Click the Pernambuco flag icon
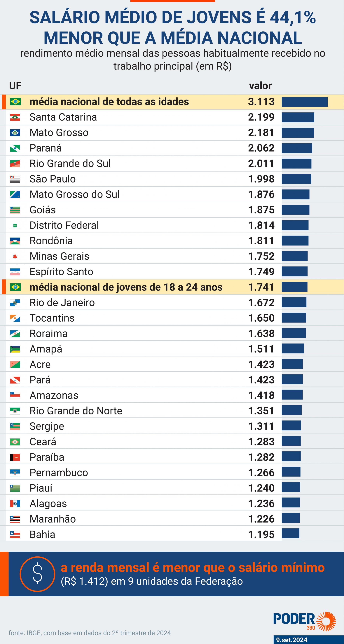Screen dimensions: 344x644 [15, 473]
